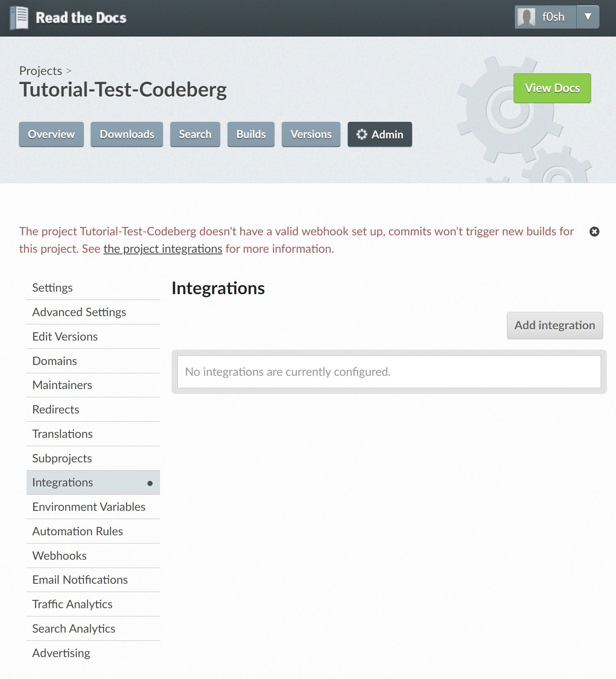Click the Read the Docs book logo icon
Viewport: 616px width, 679px height.
tap(19, 18)
